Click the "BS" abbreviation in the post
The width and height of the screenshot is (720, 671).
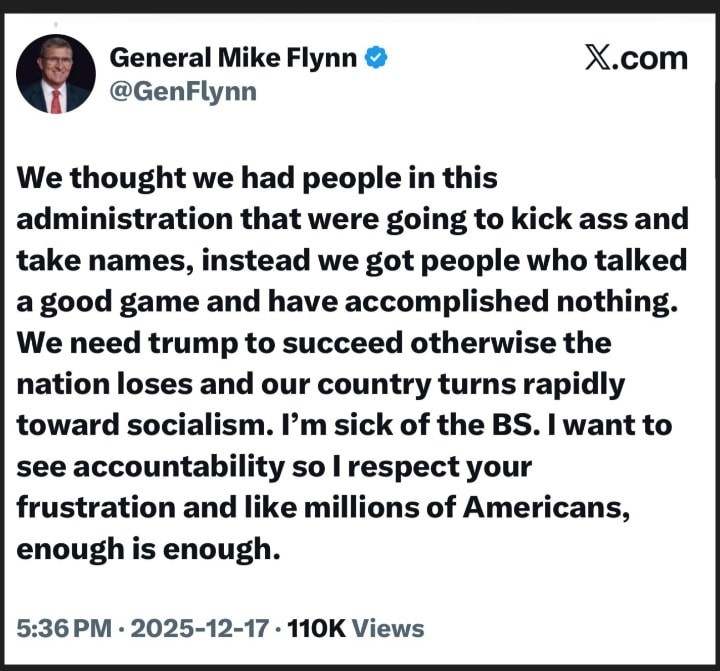coord(536,424)
